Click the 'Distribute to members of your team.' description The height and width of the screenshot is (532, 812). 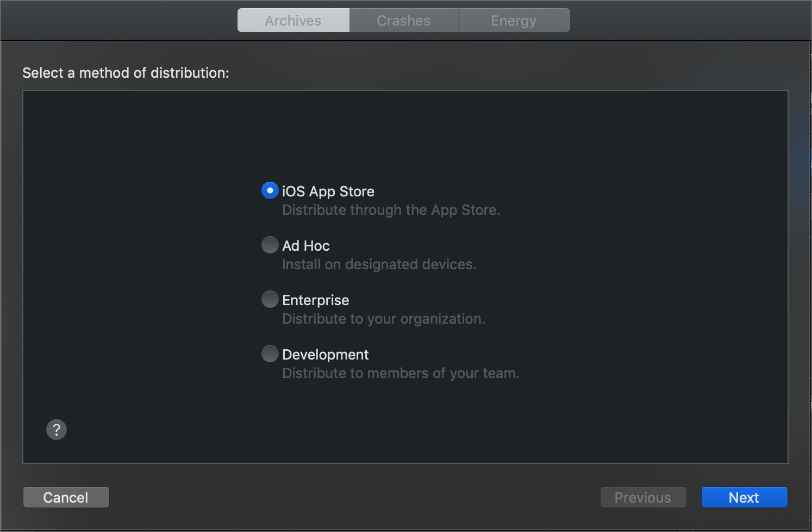click(401, 373)
